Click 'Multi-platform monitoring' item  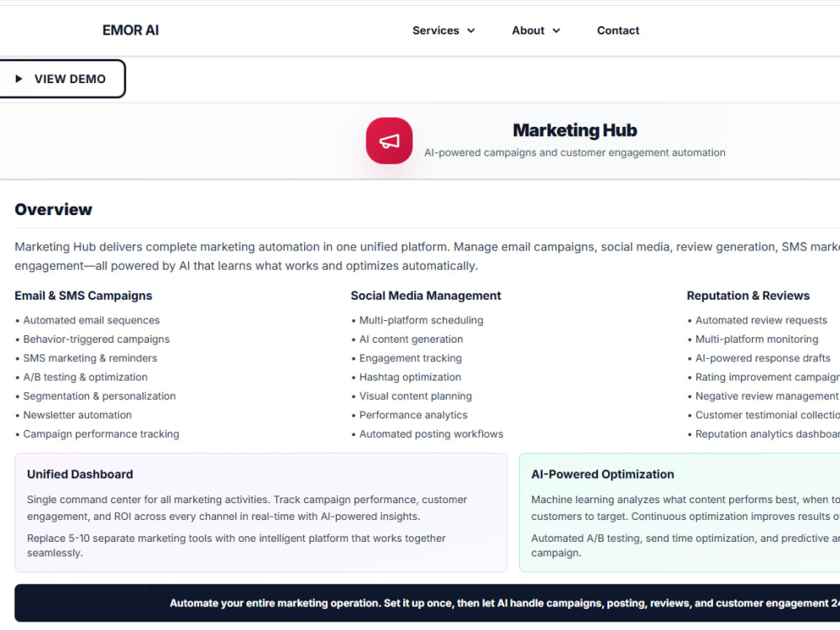pyautogui.click(x=757, y=339)
